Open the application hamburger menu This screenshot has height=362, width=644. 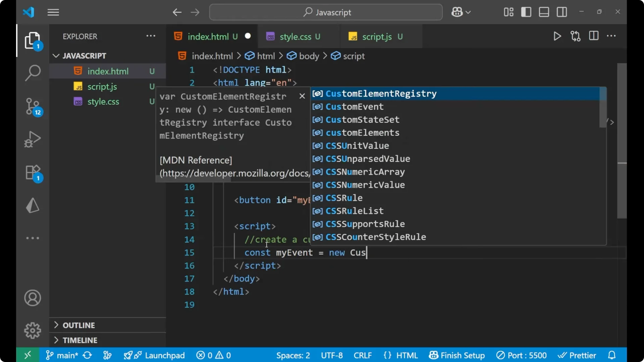point(53,12)
